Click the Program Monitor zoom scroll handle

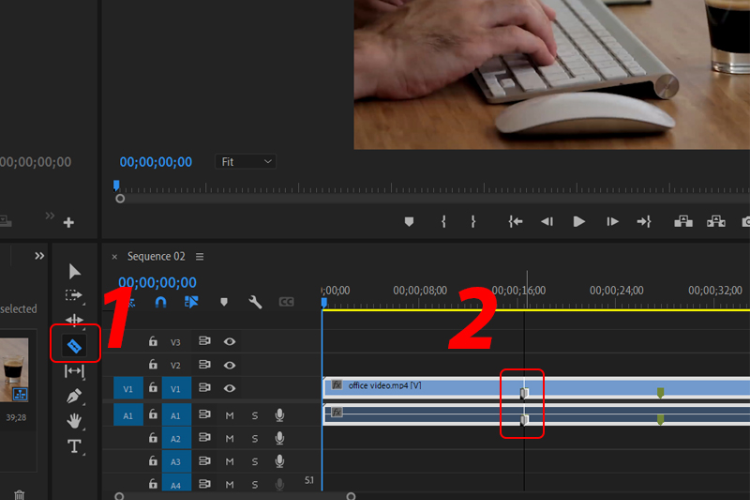[120, 199]
